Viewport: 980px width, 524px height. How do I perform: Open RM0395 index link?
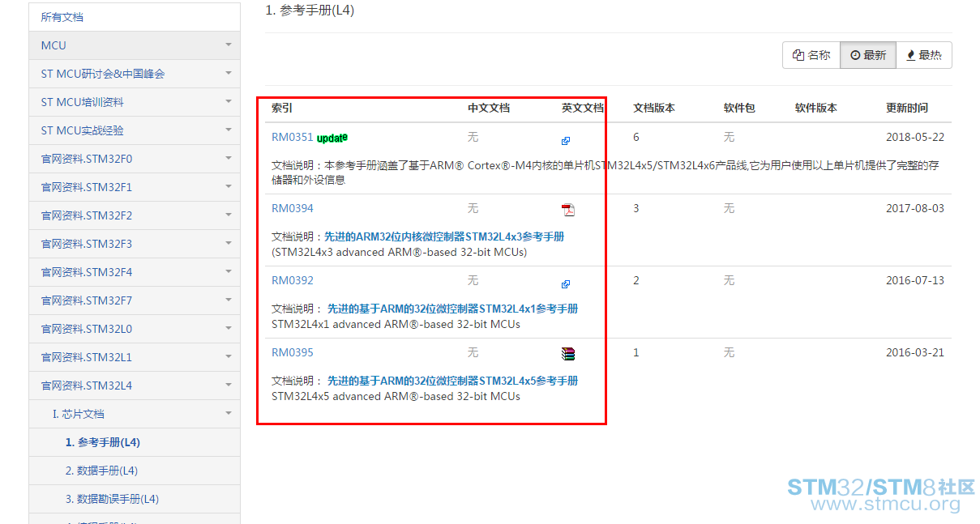pyautogui.click(x=292, y=352)
